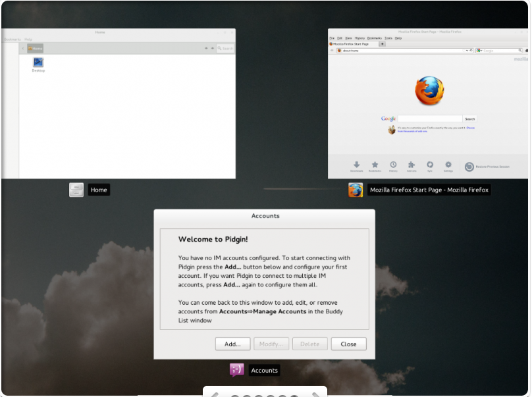Click reload icon in Firefox address bar
The image size is (532, 397).
pyautogui.click(x=471, y=50)
